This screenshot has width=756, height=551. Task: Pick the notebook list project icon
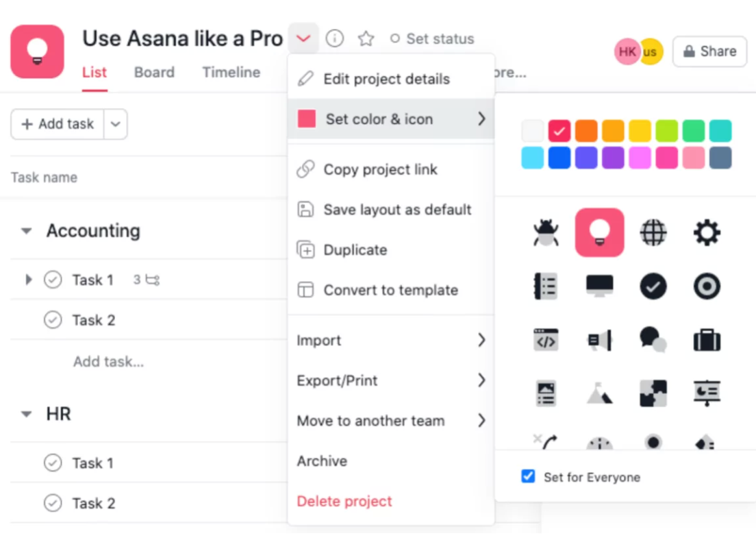point(546,286)
